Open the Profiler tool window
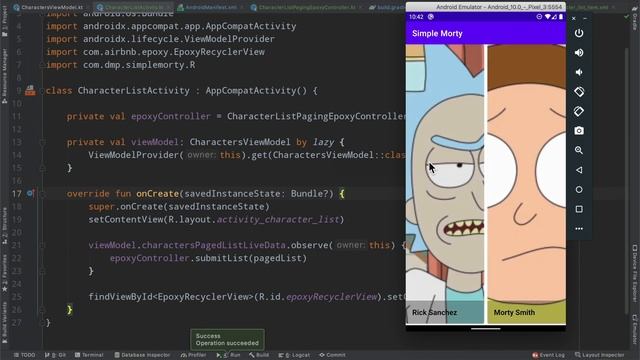The image size is (640, 360). pyautogui.click(x=193, y=355)
